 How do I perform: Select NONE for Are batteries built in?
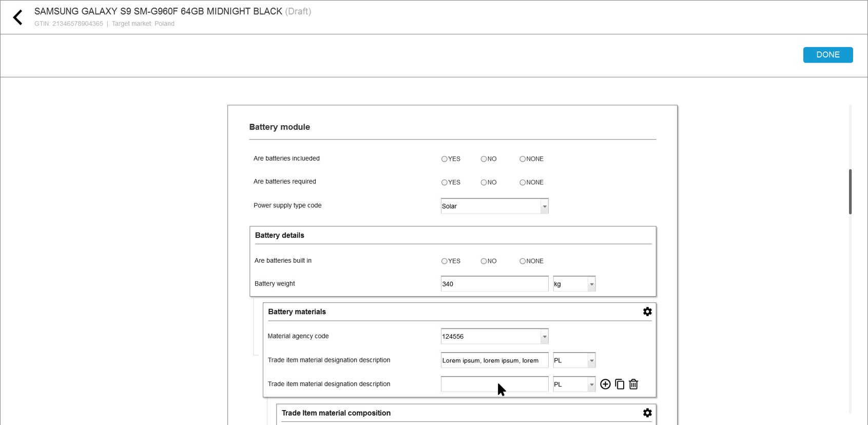[x=523, y=261]
